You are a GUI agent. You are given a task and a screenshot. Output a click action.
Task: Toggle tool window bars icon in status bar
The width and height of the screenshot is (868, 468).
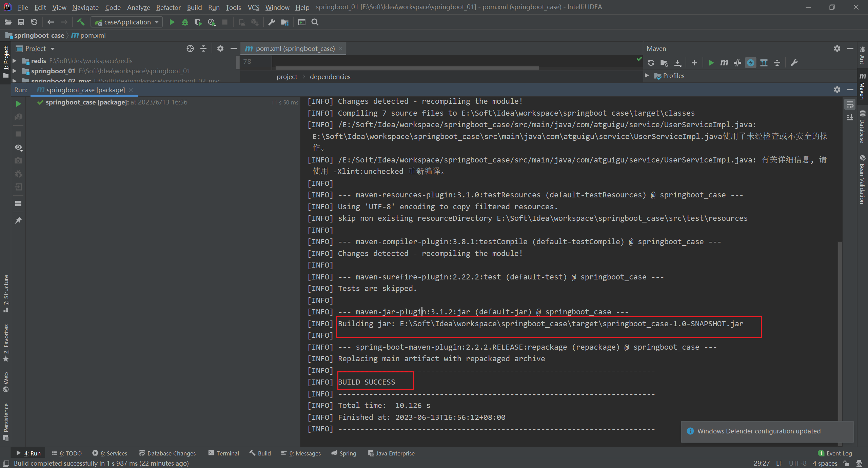pyautogui.click(x=6, y=463)
